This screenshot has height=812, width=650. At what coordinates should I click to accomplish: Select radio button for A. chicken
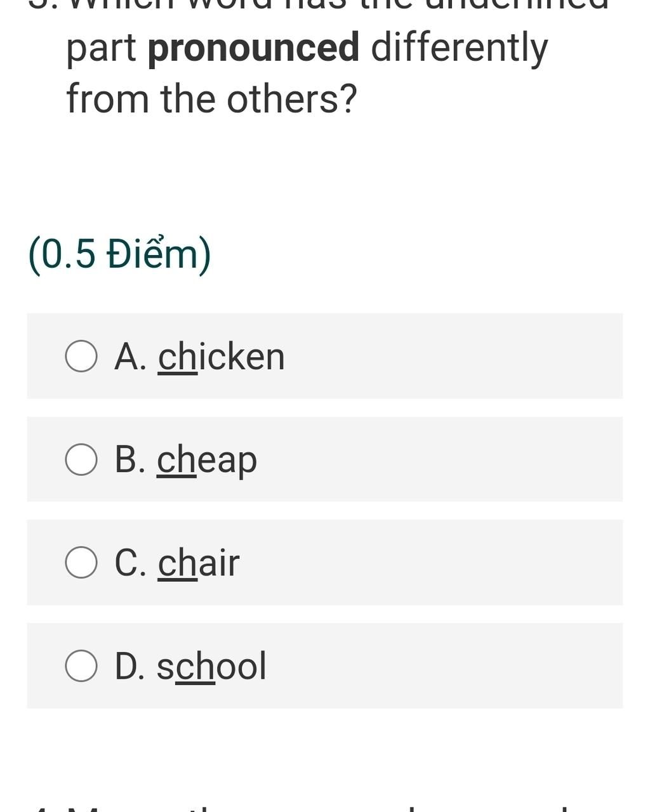(81, 356)
